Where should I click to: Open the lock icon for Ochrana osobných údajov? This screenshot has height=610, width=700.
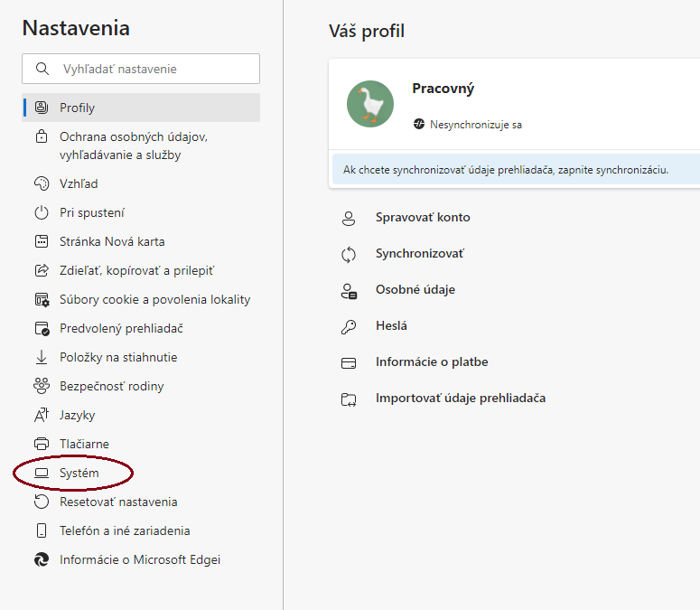42,136
